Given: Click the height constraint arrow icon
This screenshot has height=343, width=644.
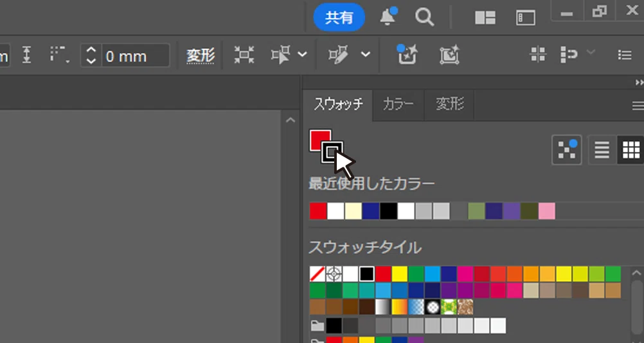Looking at the screenshot, I should (27, 55).
